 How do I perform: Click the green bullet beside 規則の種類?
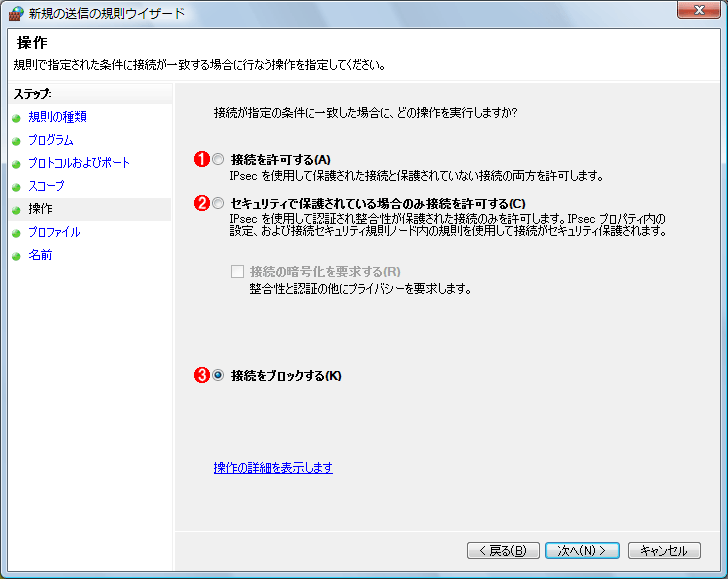click(x=16, y=118)
